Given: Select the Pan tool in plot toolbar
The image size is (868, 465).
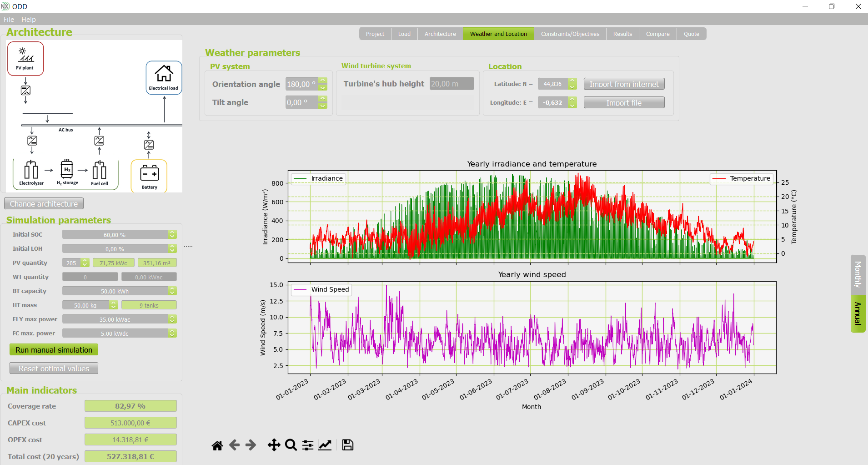Looking at the screenshot, I should click(274, 445).
